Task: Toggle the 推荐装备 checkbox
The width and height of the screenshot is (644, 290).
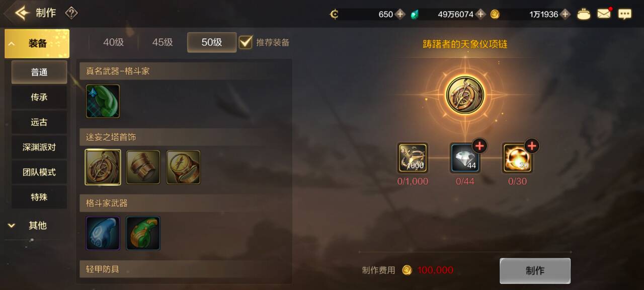Action: 246,42
